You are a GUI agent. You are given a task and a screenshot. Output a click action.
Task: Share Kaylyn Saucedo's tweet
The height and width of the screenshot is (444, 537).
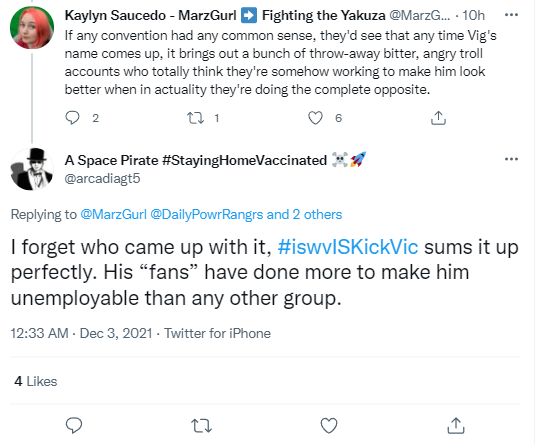(438, 118)
